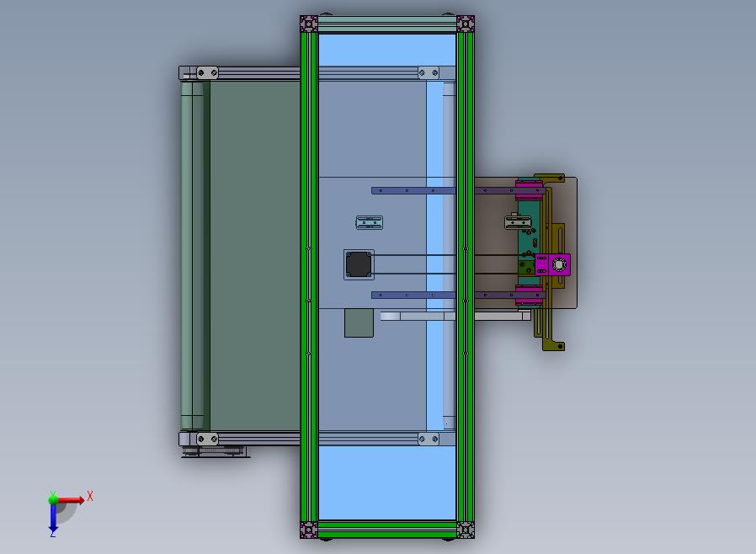Select the upper magenta bearing block on the right

click(529, 190)
